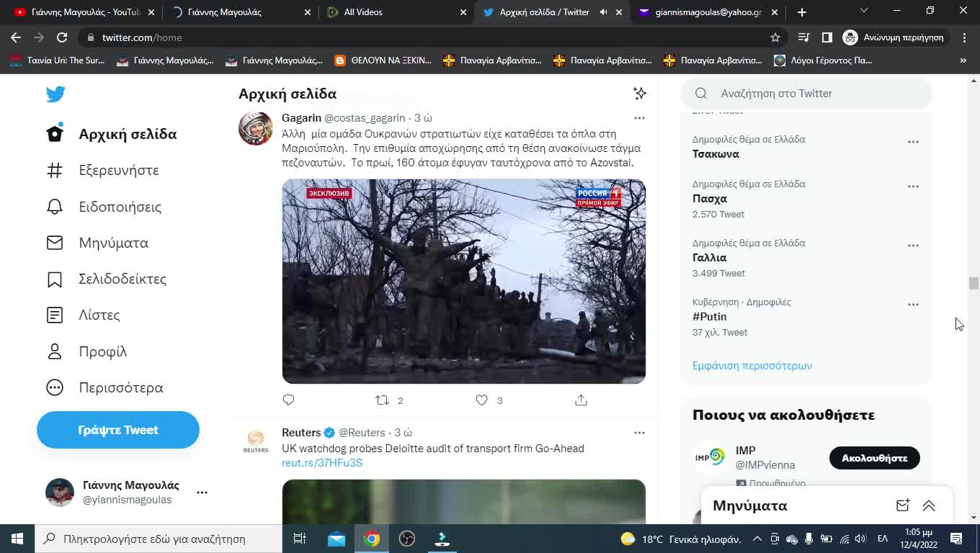Image resolution: width=980 pixels, height=553 pixels.
Task: Open Ειδοποιήσεις notifications
Action: click(104, 207)
